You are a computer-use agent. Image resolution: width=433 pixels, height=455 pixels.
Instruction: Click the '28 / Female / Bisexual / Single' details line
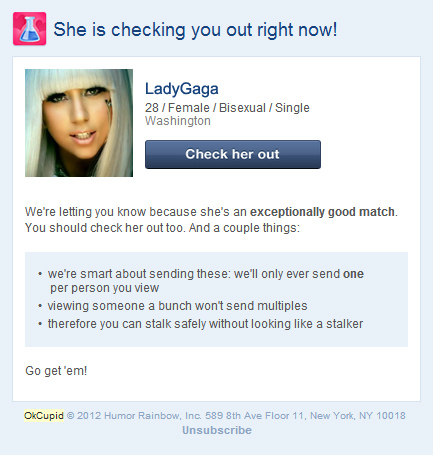227,108
